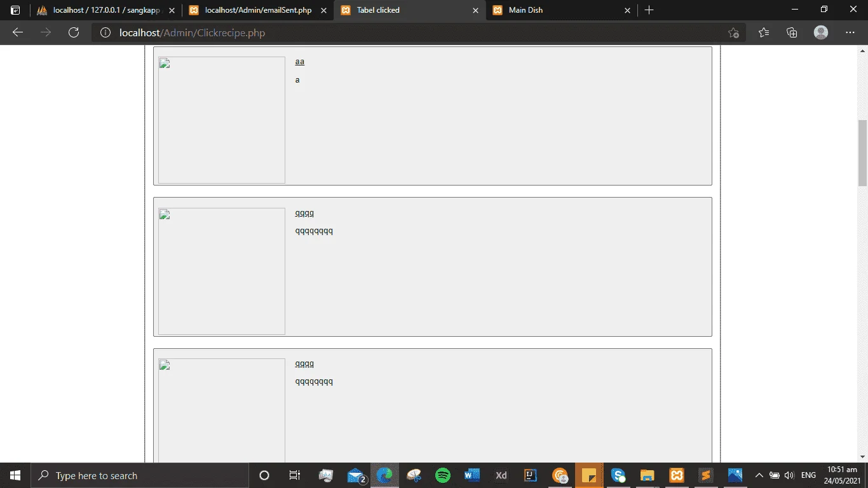Reload the Clickrecipe.php page

(x=74, y=33)
